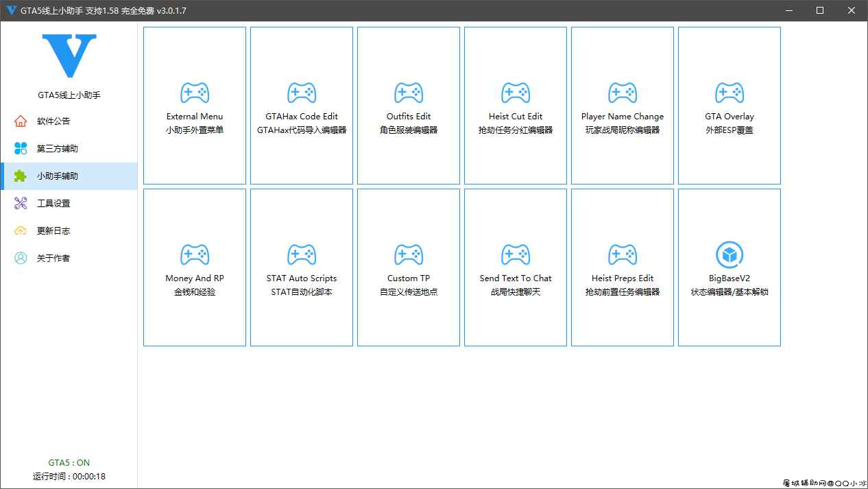Click the green puzzle icon beside 小助手辅助
868x489 pixels.
coord(21,176)
